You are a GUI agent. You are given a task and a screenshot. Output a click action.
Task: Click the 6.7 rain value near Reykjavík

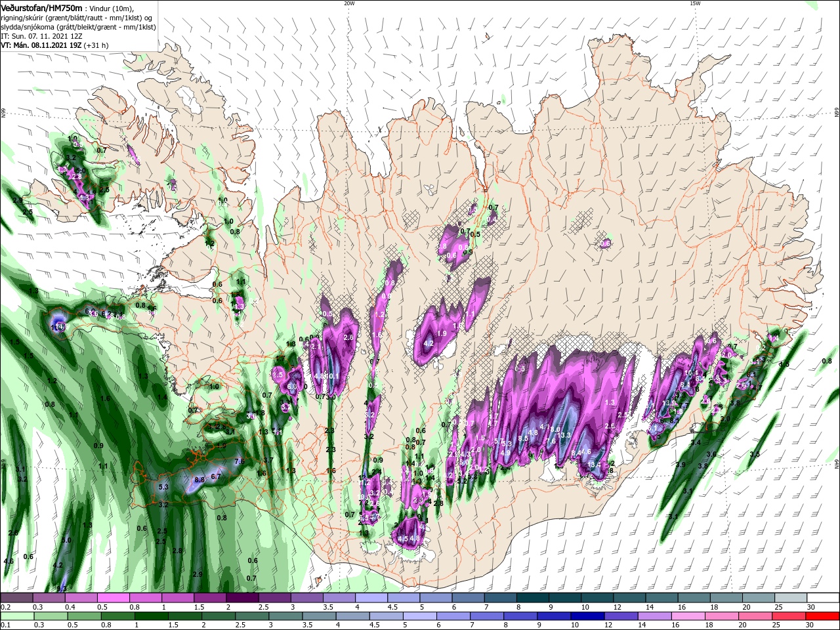[x=217, y=476]
